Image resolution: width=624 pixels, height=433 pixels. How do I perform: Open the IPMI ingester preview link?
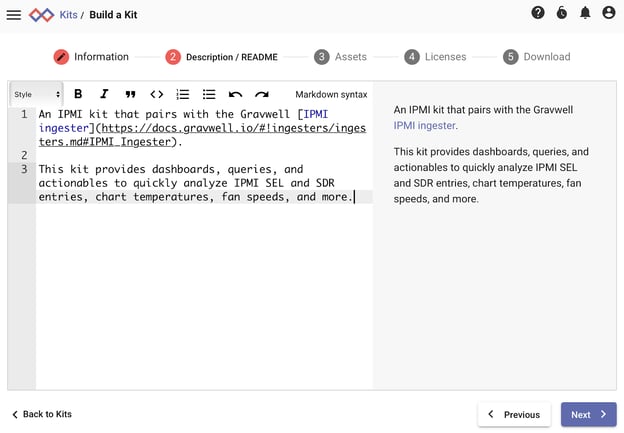425,125
